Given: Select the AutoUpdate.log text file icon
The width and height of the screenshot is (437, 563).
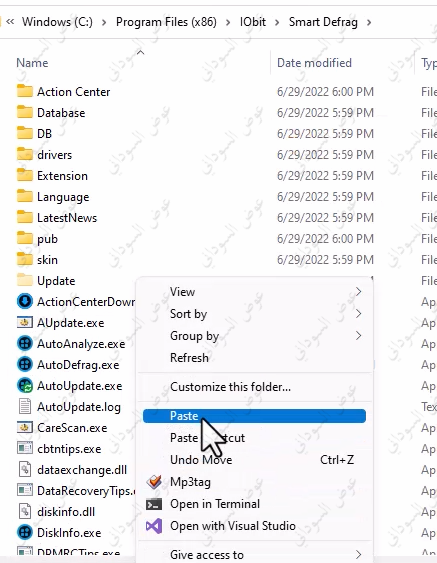Looking at the screenshot, I should click(25, 406).
